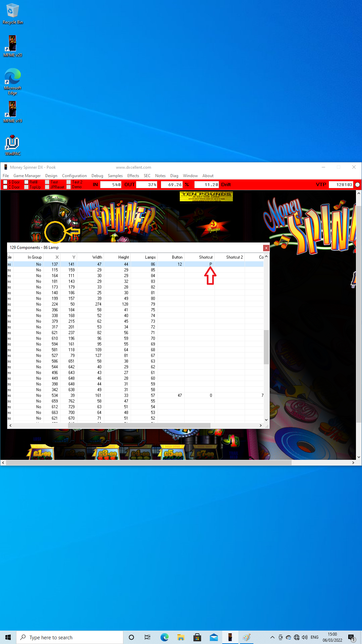This screenshot has width=362, height=644.
Task: Click the OUT meter value field
Action: [x=147, y=185]
